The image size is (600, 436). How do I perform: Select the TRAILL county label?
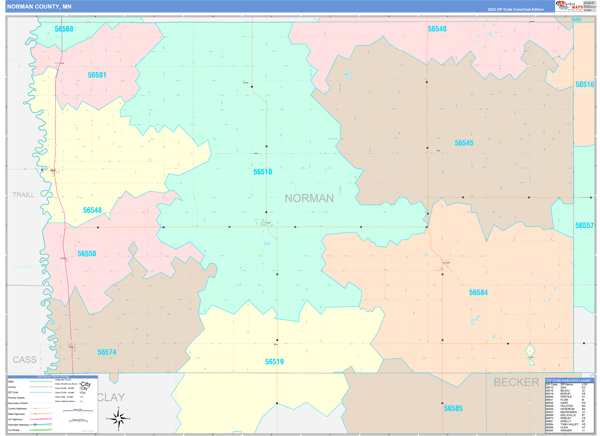click(24, 194)
